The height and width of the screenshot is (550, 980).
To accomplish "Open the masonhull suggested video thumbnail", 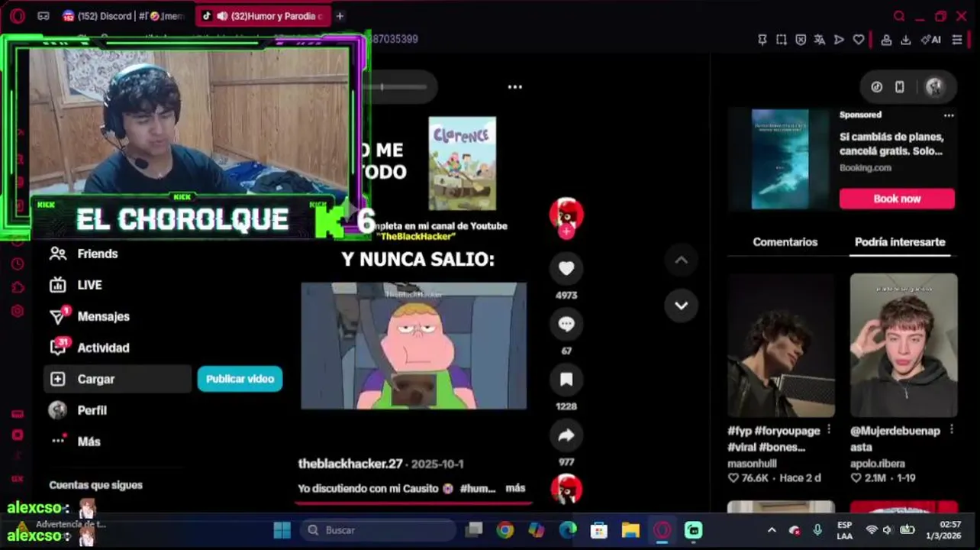I will click(x=781, y=345).
